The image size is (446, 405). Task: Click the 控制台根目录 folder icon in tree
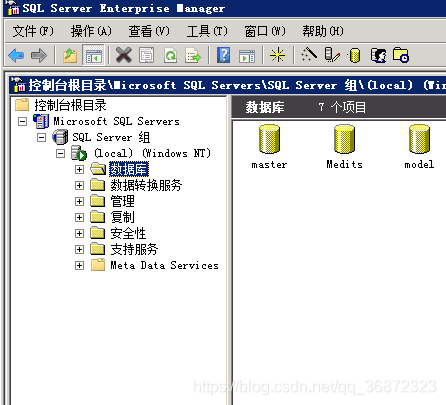point(22,105)
